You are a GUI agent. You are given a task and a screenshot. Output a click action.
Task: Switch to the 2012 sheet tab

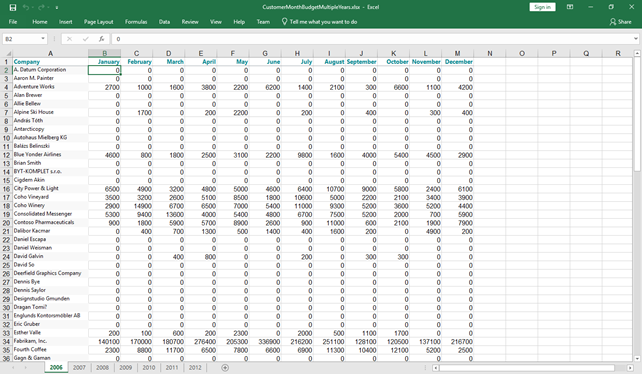[x=195, y=367]
